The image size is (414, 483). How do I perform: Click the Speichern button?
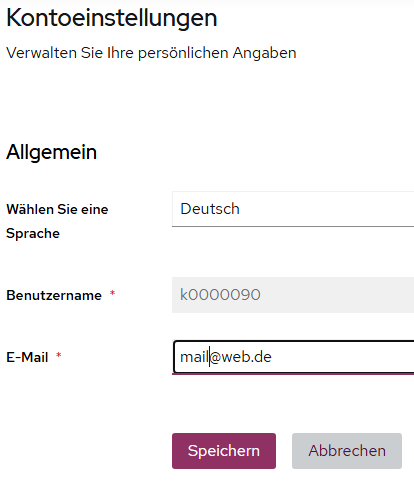(224, 451)
